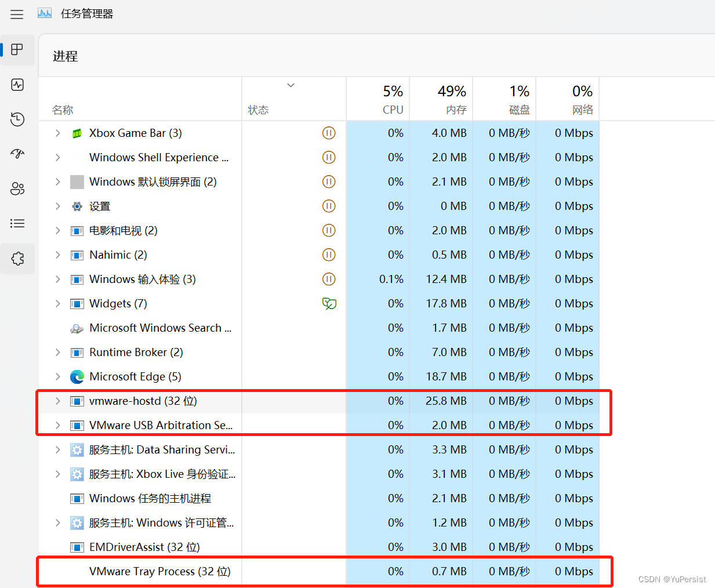Open the Services puzzle icon in sidebar
Screen dimensions: 715x588
click(x=17, y=259)
